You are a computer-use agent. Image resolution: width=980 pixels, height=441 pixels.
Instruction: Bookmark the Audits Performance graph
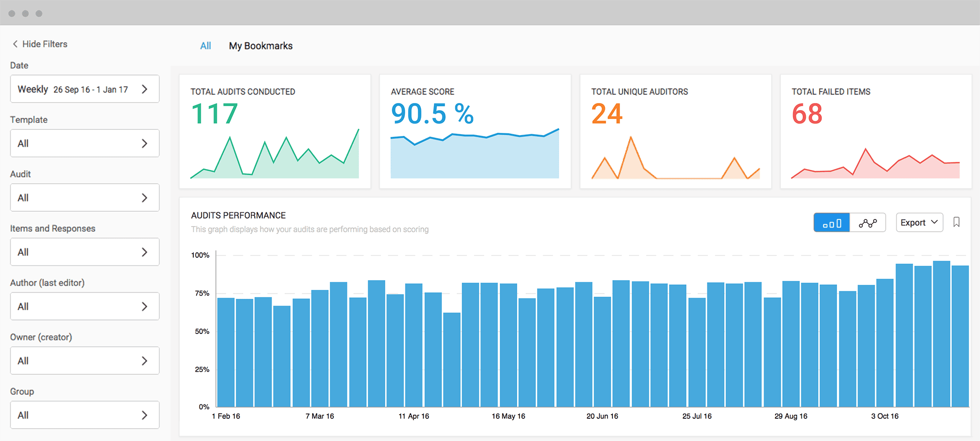[956, 222]
